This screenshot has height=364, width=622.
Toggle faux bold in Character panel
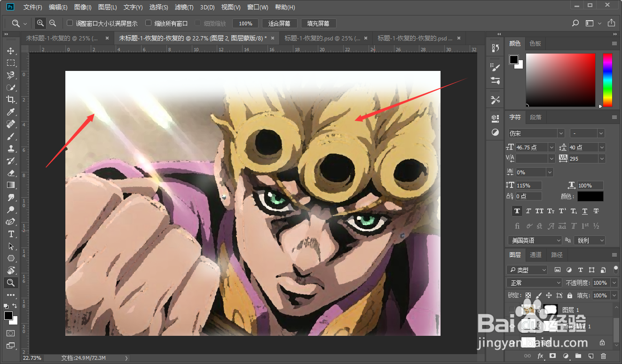517,211
